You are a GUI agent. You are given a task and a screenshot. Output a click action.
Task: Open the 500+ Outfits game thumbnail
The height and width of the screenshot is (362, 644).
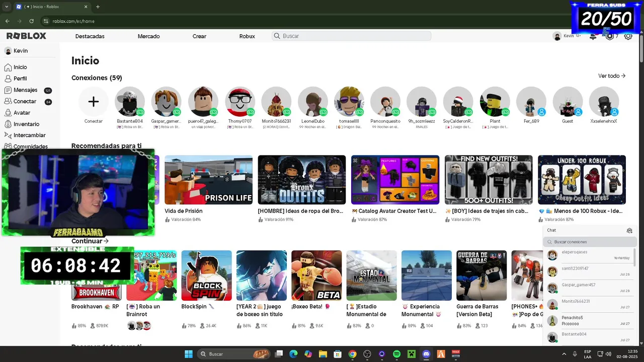[489, 179]
